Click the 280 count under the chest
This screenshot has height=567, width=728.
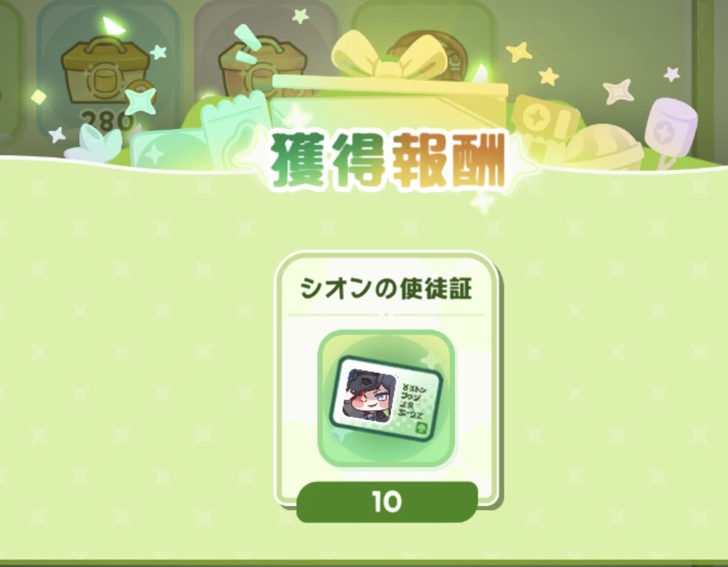click(107, 121)
